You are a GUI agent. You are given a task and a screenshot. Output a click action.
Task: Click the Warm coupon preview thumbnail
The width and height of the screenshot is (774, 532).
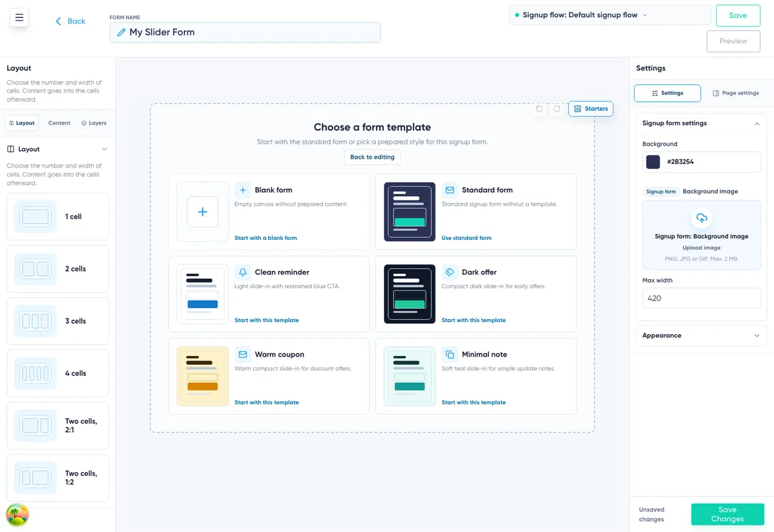pos(203,376)
